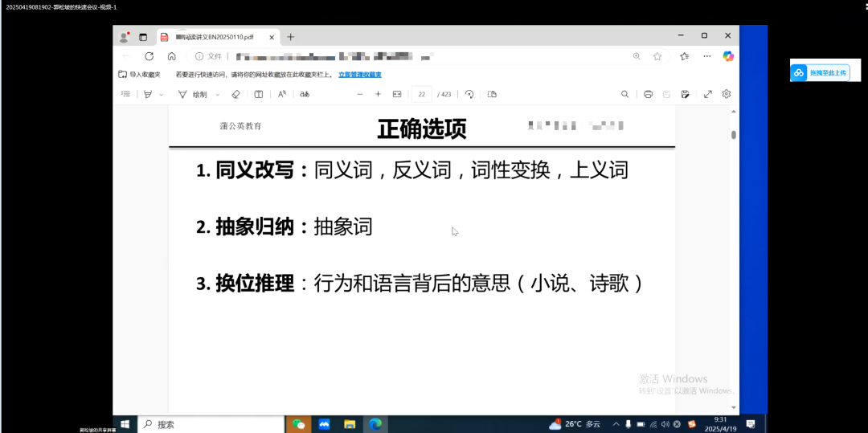The height and width of the screenshot is (433, 868).
Task: Click the Zoom in plus button
Action: 378,94
